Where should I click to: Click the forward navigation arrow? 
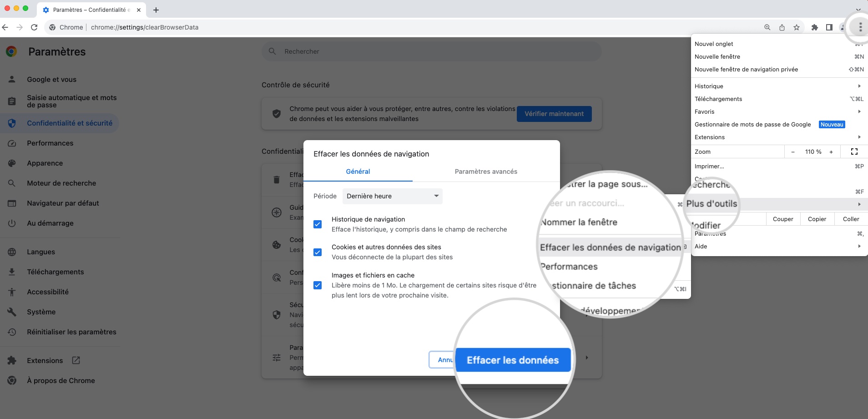click(x=20, y=27)
